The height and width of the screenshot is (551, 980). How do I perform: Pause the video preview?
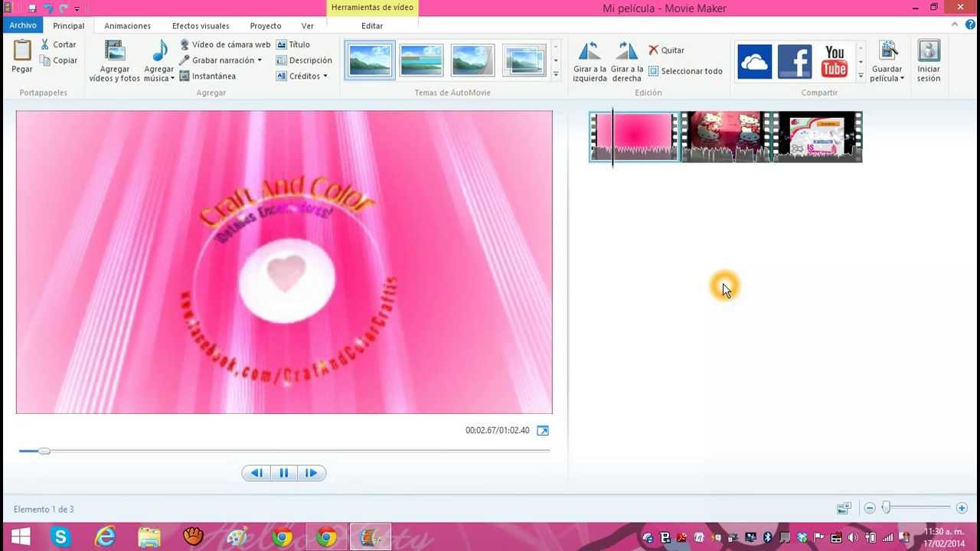284,473
